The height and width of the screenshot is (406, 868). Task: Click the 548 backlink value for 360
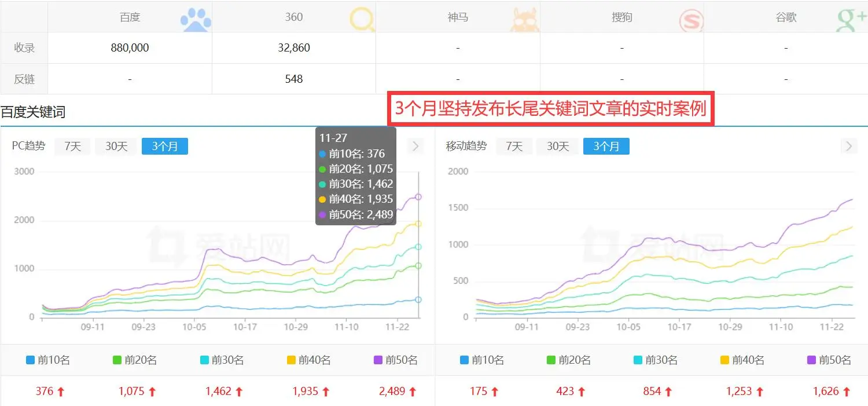pos(294,78)
